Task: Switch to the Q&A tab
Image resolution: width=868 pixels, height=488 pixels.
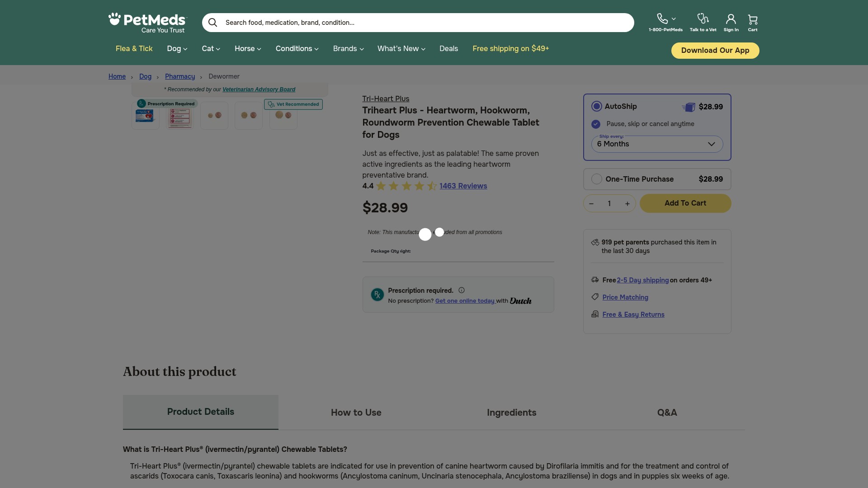Action: (x=667, y=413)
